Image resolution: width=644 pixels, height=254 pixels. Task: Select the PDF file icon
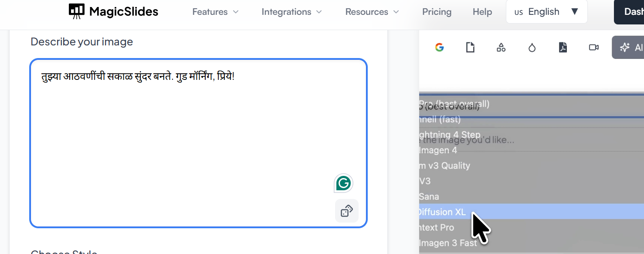point(563,48)
